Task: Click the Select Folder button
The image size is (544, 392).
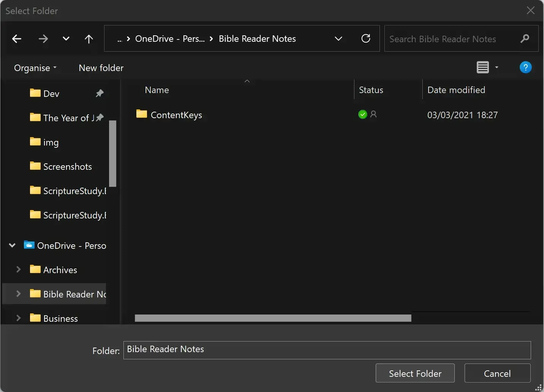Action: 415,373
